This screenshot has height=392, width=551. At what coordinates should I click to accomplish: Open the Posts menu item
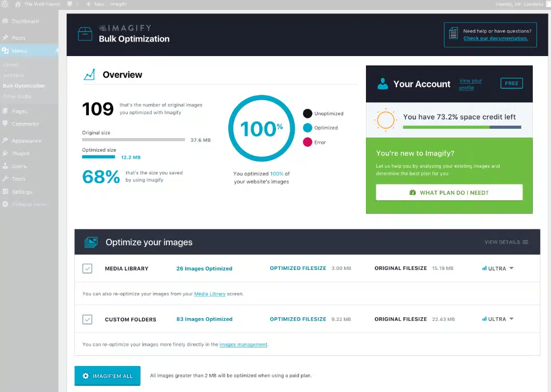pyautogui.click(x=19, y=38)
